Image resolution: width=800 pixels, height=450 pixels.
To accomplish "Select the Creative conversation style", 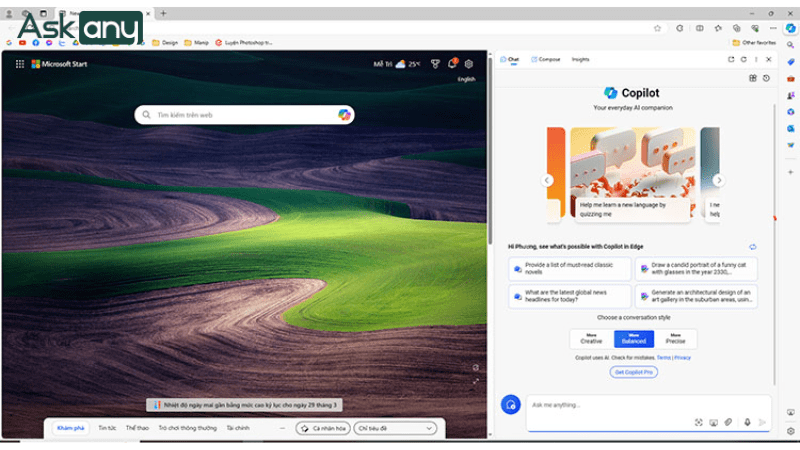I will 591,339.
